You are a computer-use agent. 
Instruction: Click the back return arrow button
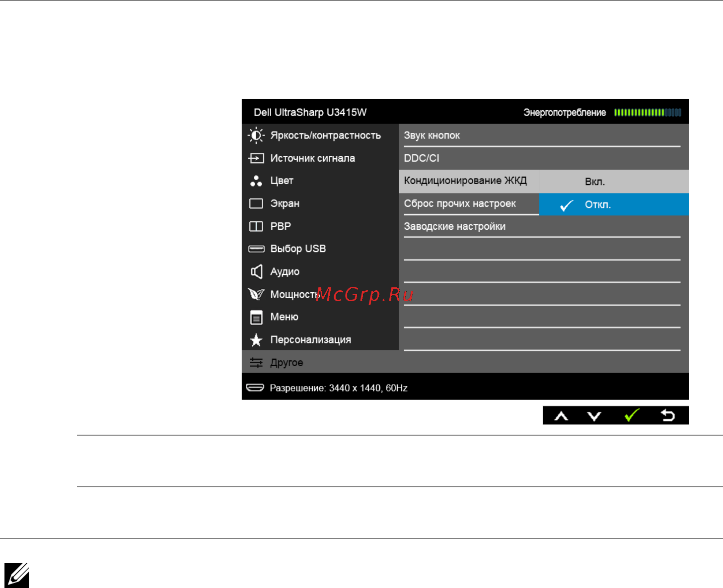click(x=668, y=415)
